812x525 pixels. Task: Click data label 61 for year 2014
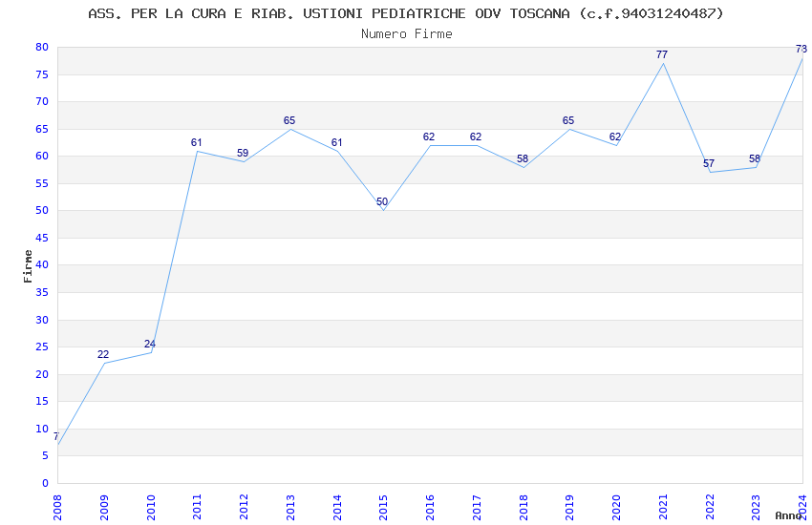click(x=336, y=142)
